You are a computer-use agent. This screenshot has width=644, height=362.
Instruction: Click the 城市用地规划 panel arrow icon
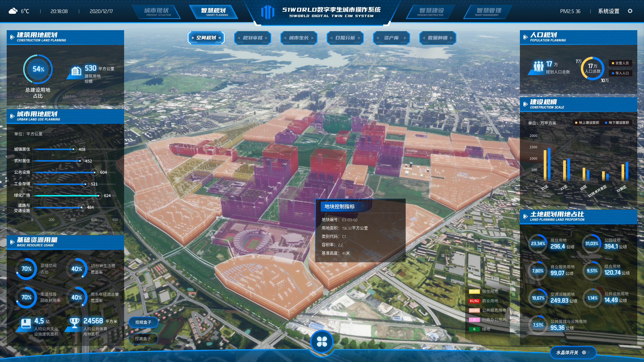pos(12,116)
